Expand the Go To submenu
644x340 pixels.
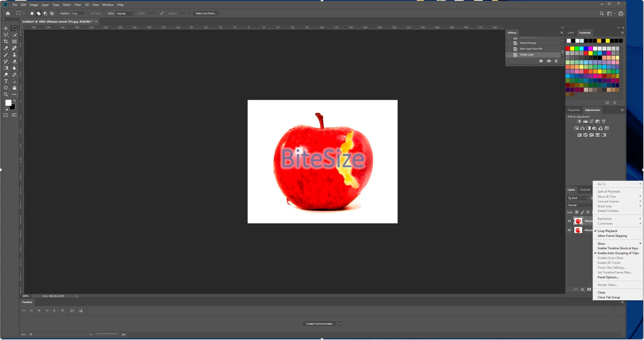click(x=618, y=184)
